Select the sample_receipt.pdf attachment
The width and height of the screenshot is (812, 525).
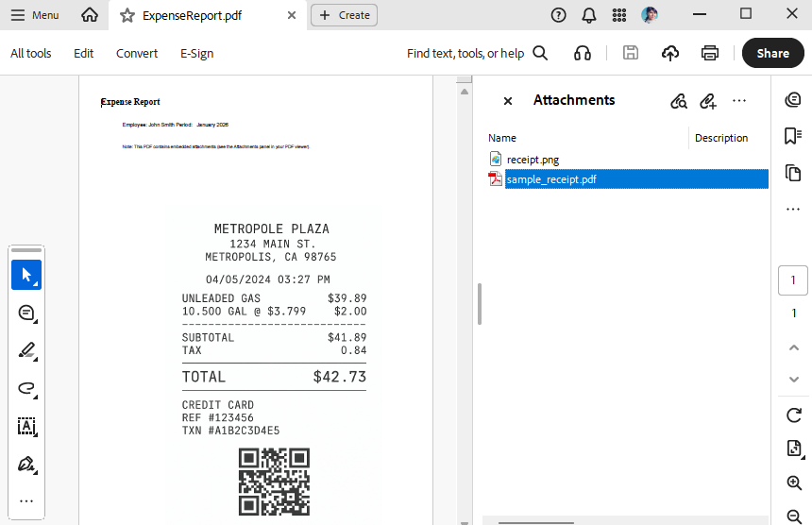point(628,179)
